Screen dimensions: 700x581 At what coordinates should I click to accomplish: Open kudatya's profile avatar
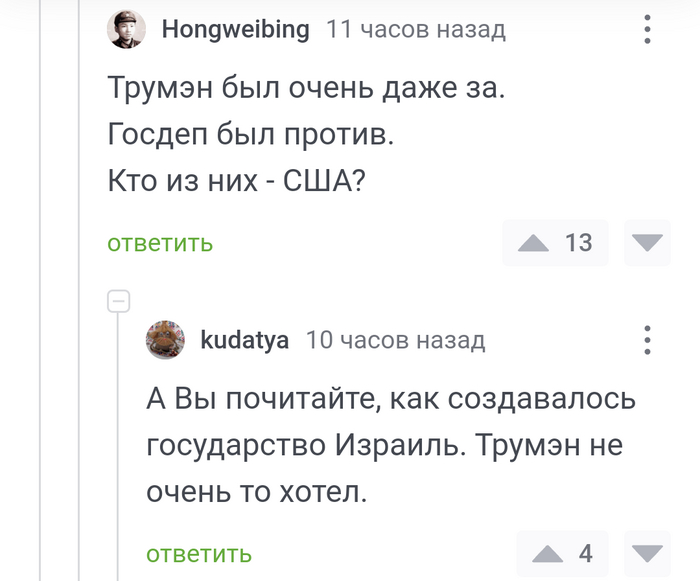point(166,340)
